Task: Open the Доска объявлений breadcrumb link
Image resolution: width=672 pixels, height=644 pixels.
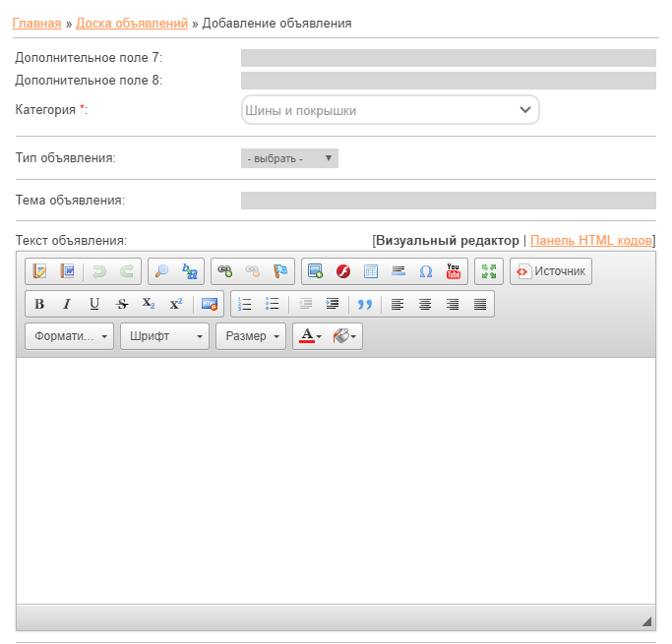Action: click(x=132, y=23)
